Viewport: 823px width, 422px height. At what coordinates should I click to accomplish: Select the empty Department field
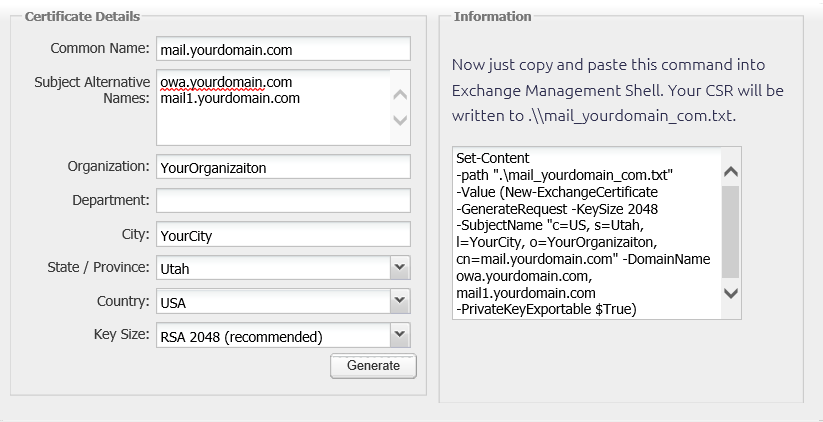click(x=283, y=201)
